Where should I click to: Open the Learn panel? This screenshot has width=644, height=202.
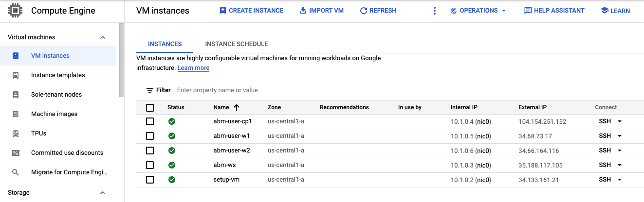(x=615, y=11)
